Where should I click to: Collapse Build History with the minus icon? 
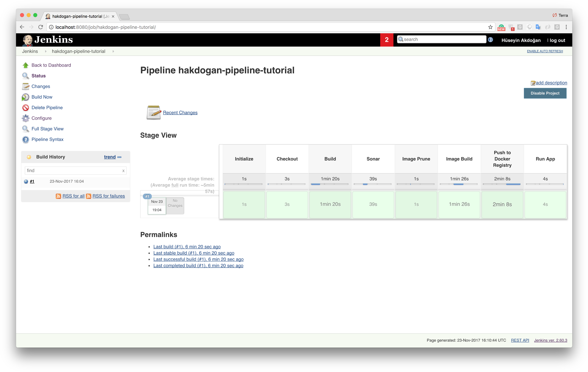(x=119, y=157)
